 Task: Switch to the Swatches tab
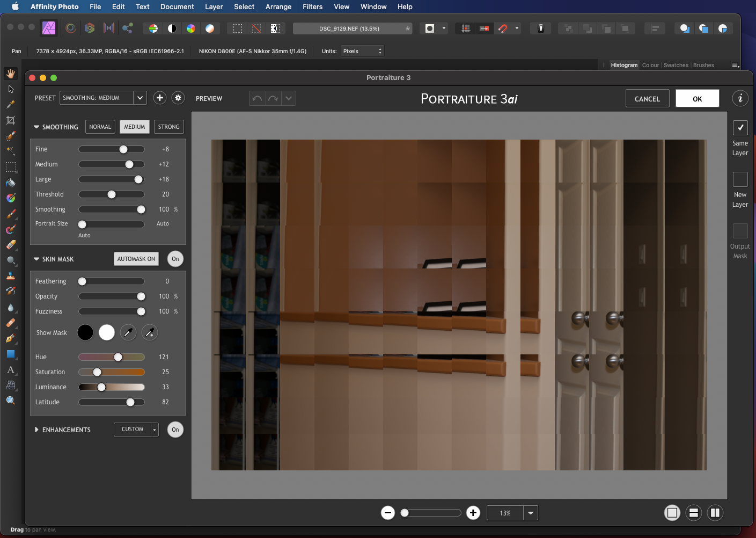coord(676,65)
